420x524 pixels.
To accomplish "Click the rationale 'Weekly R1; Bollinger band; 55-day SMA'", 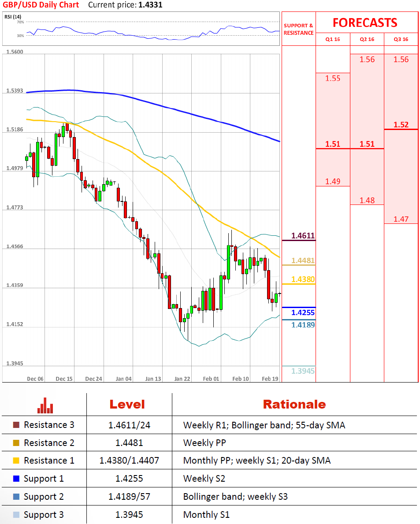I will (x=264, y=425).
